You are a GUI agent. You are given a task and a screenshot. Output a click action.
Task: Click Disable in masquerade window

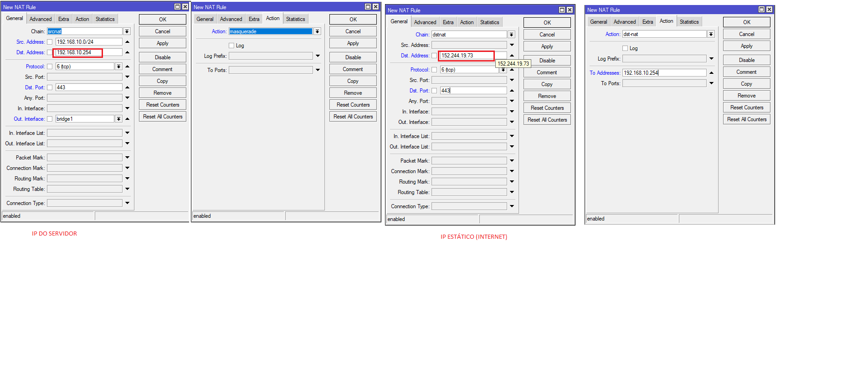click(353, 57)
